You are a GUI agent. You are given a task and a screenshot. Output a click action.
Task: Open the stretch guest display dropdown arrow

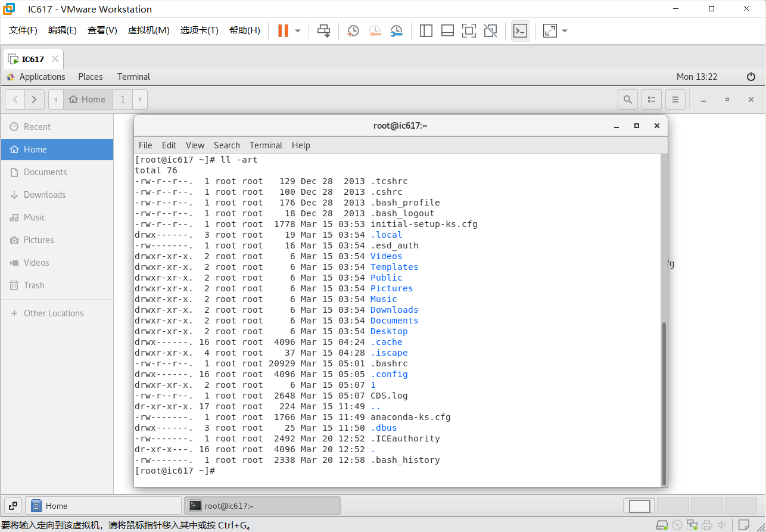[565, 30]
